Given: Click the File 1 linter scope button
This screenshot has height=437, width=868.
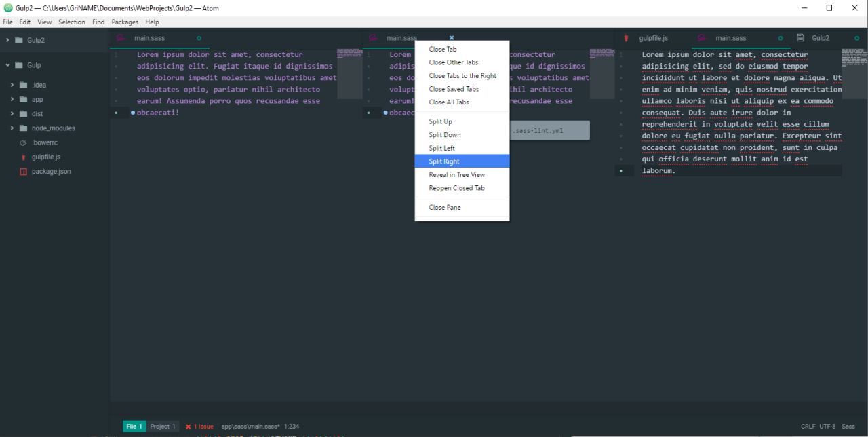Looking at the screenshot, I should [134, 427].
